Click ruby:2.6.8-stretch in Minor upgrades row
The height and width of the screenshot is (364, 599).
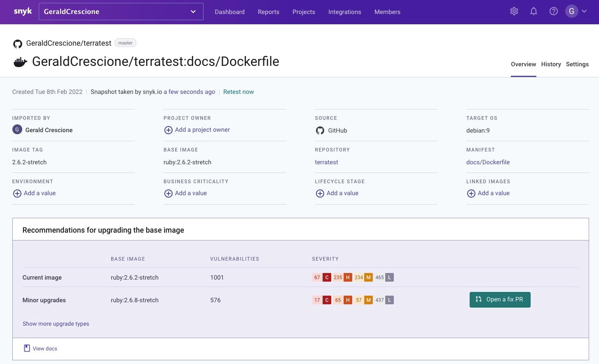[134, 300]
